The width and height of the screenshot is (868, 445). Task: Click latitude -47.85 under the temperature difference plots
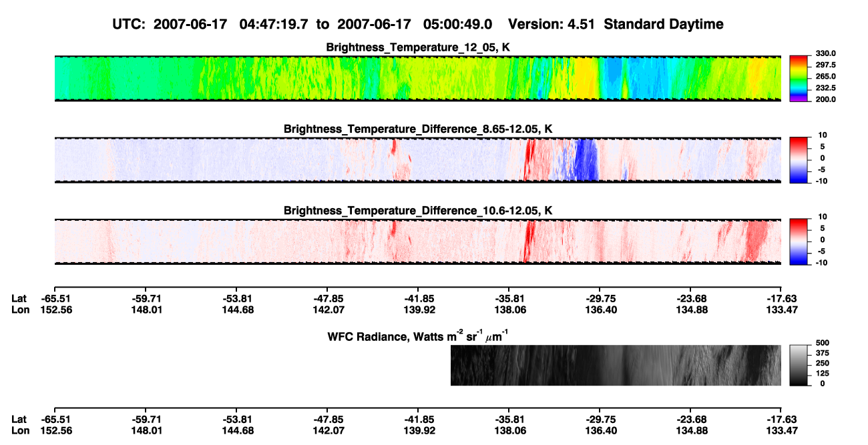(327, 299)
